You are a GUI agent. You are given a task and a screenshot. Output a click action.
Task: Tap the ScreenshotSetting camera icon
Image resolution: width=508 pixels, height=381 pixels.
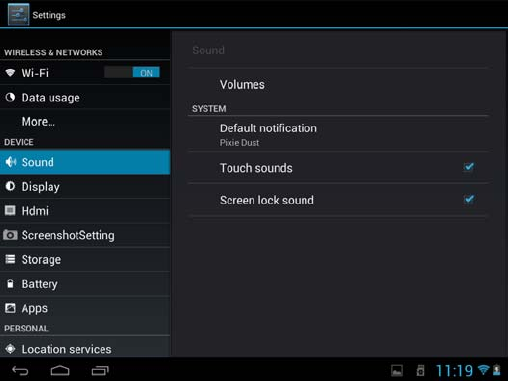(10, 235)
